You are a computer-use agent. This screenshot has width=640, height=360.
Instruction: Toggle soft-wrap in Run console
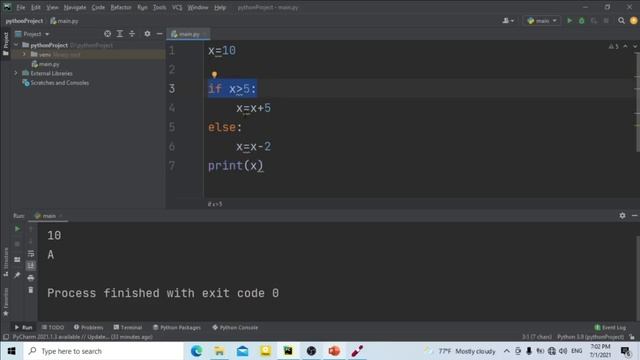click(x=31, y=253)
